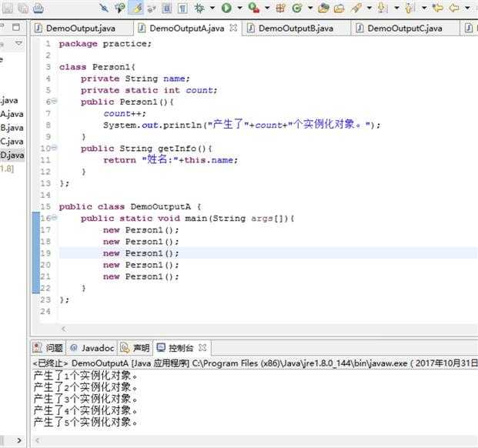Click the Save All icon
This screenshot has width=478, height=448.
point(23,8)
